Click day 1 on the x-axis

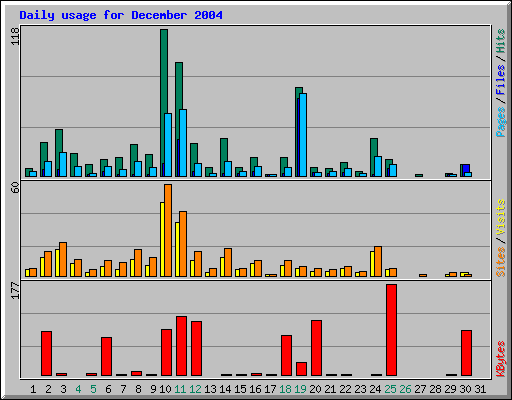point(33,389)
